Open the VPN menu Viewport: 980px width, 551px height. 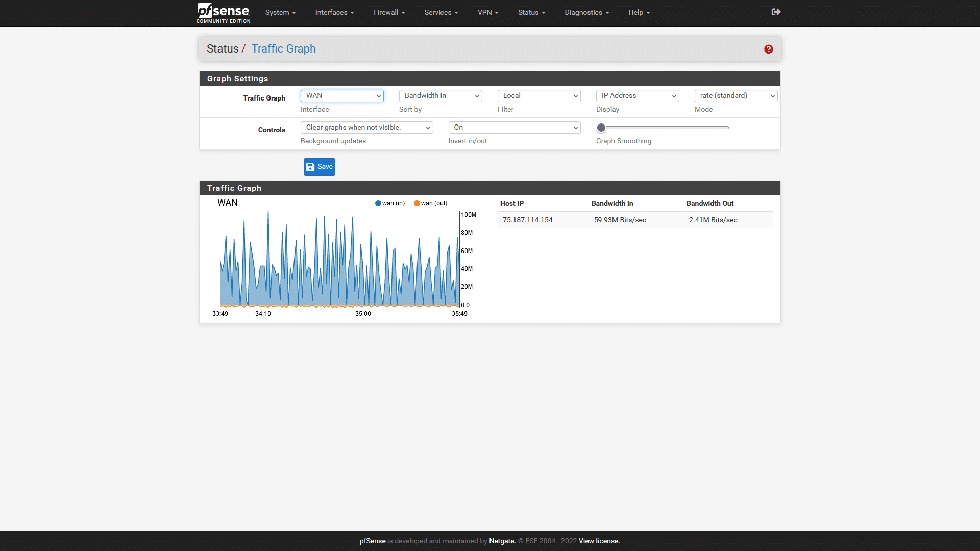(488, 12)
